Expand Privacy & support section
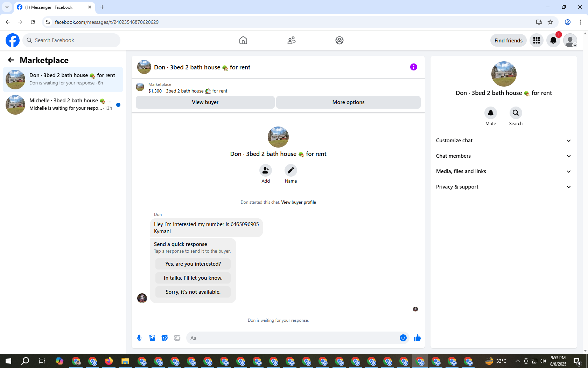588x368 pixels. (x=504, y=187)
